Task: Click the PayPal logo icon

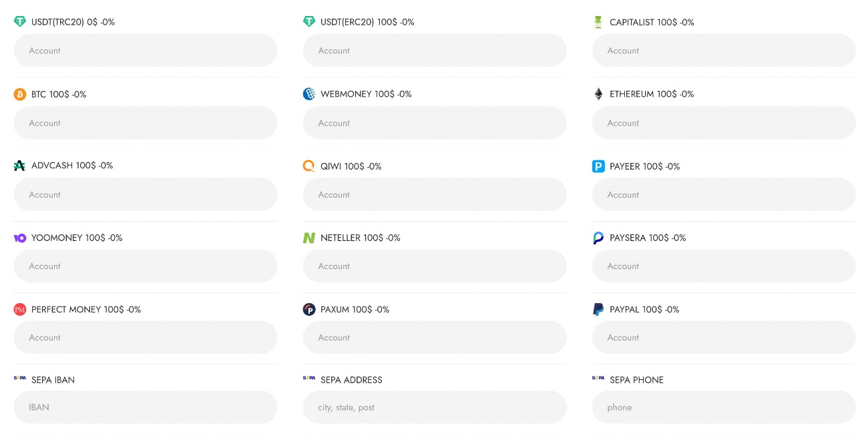Action: click(x=598, y=309)
